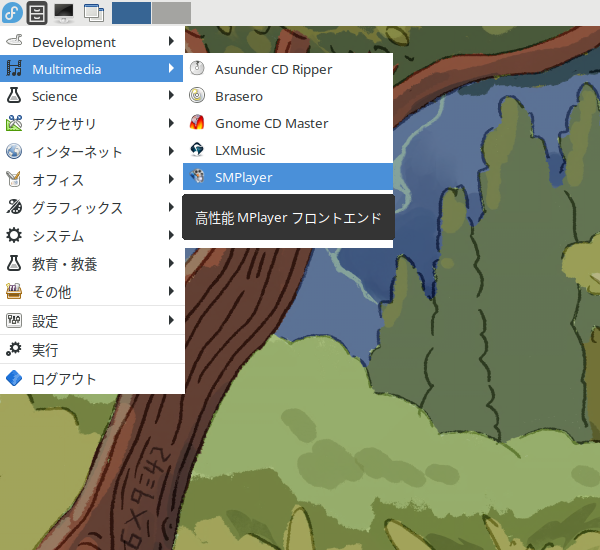600x550 pixels.
Task: Click the 教育・教養 flask icon
Action: click(14, 263)
